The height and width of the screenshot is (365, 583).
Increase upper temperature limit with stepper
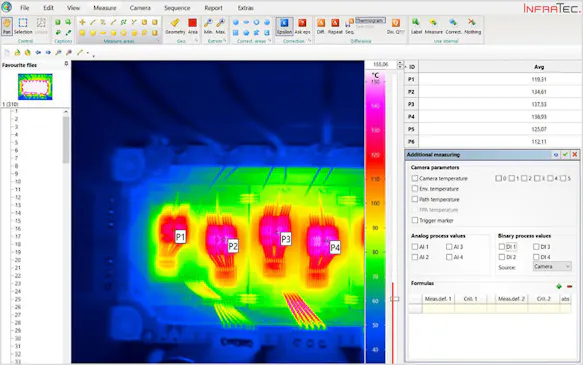point(400,63)
